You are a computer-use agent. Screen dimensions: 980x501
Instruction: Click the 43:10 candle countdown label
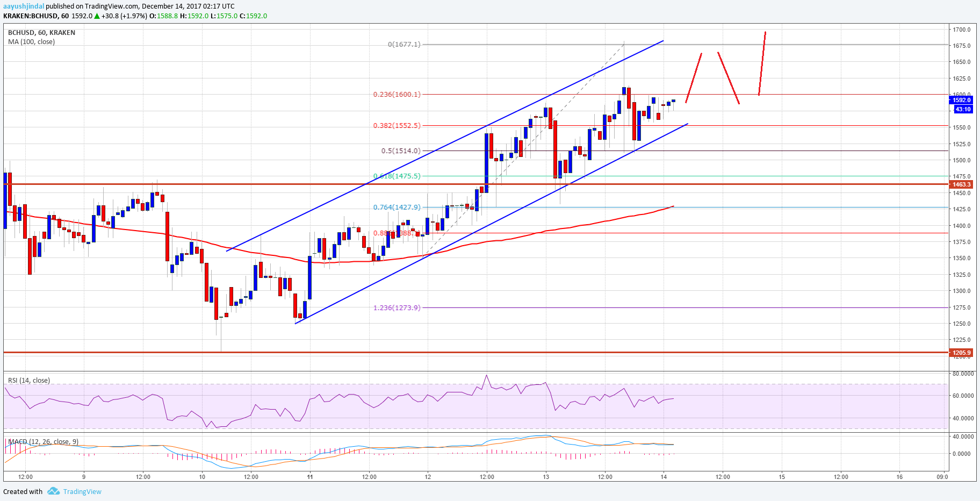962,109
